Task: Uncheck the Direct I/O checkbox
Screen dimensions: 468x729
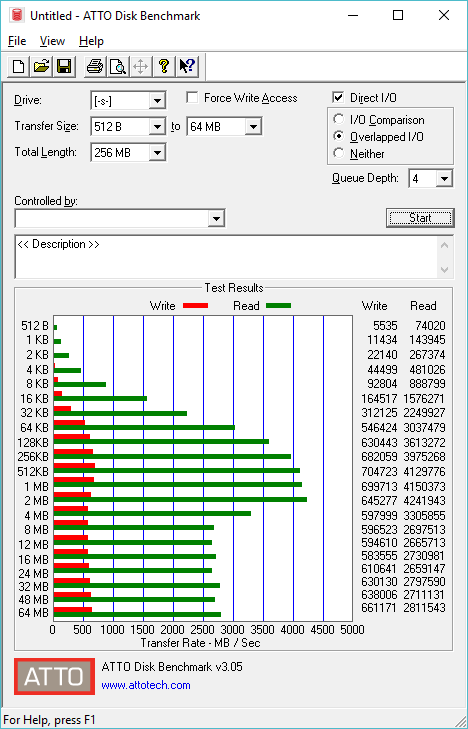Action: point(338,98)
